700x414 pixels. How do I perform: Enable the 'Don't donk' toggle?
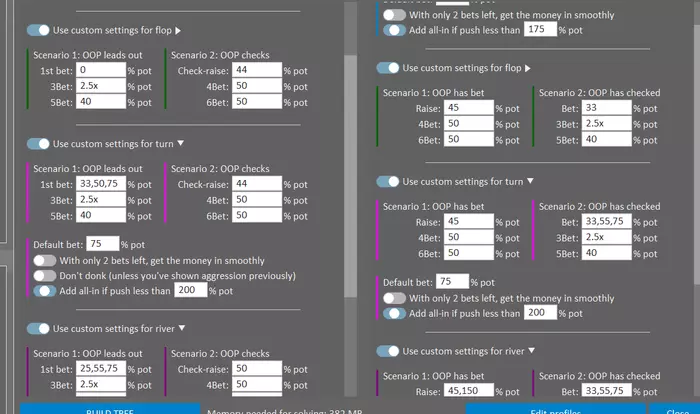pyautogui.click(x=45, y=276)
